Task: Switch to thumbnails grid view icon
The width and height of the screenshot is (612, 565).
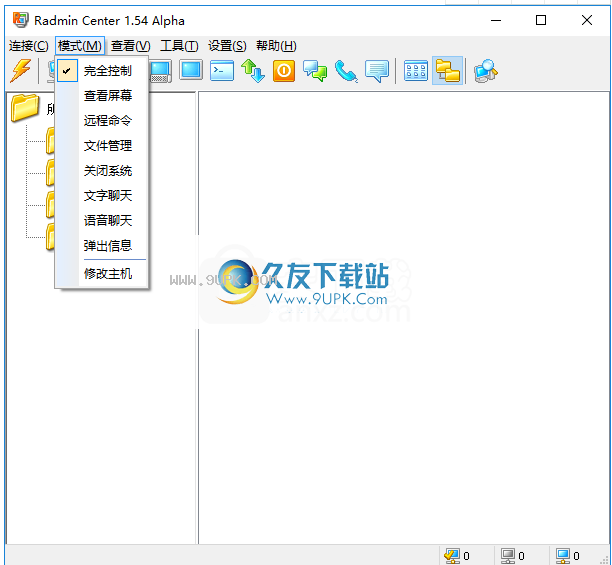Action: tap(416, 71)
